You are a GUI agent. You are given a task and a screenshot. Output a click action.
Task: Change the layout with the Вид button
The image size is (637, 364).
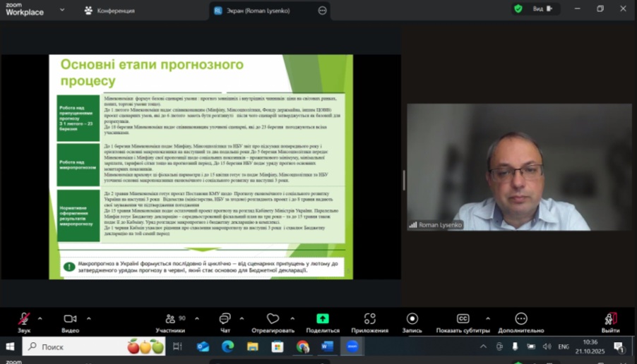(541, 9)
